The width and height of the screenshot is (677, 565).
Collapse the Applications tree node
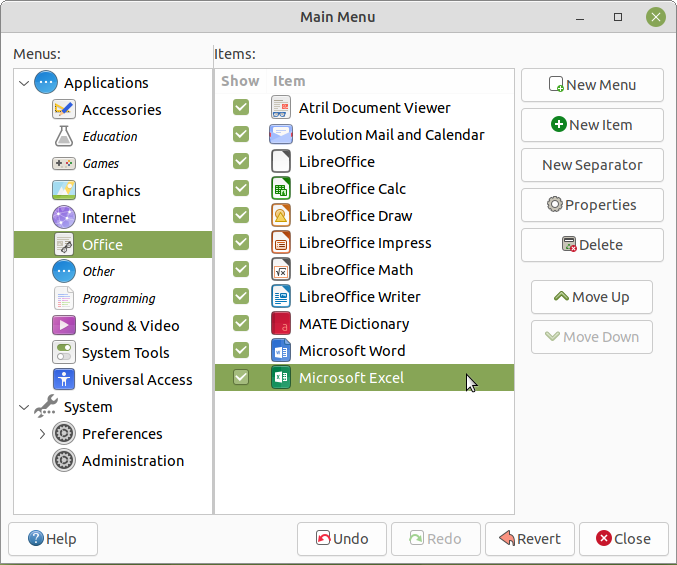point(24,83)
